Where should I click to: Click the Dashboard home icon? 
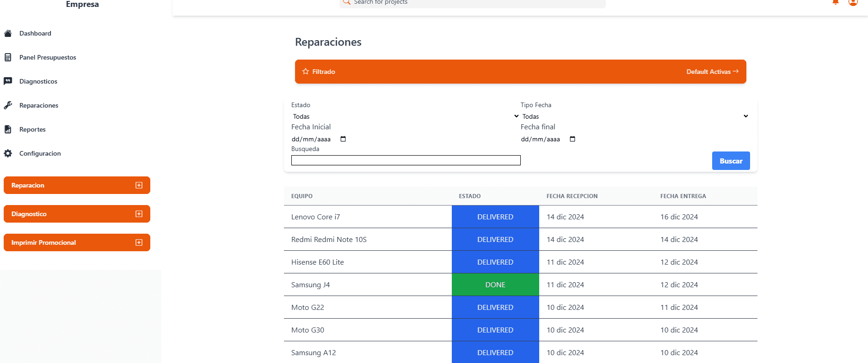(8, 33)
